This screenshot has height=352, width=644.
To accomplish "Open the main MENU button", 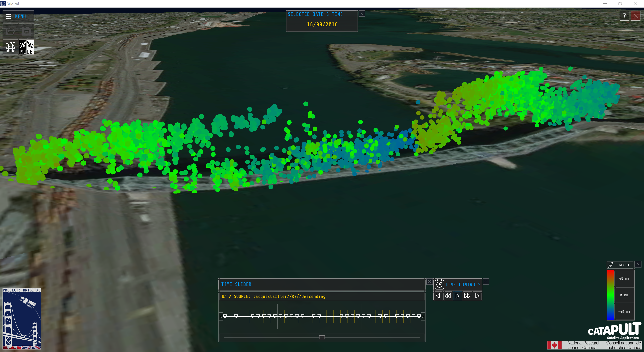I will point(18,16).
